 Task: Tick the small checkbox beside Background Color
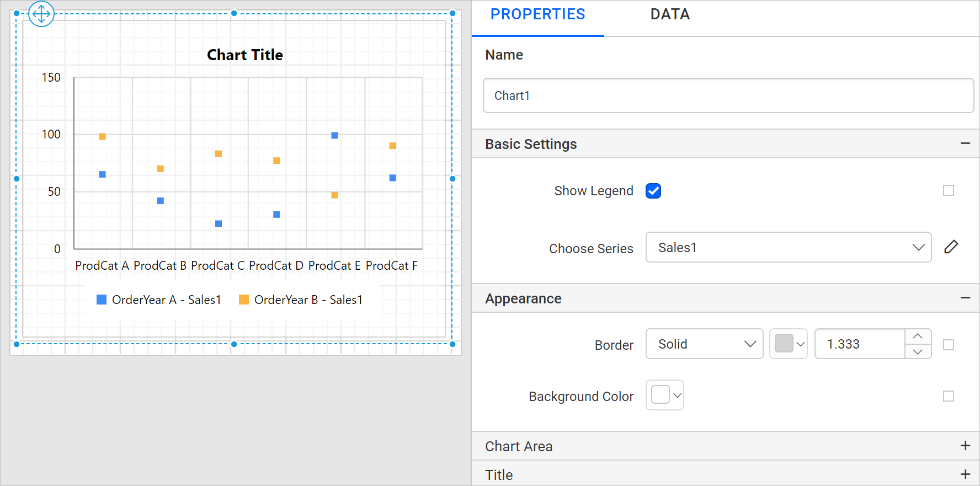(x=949, y=396)
